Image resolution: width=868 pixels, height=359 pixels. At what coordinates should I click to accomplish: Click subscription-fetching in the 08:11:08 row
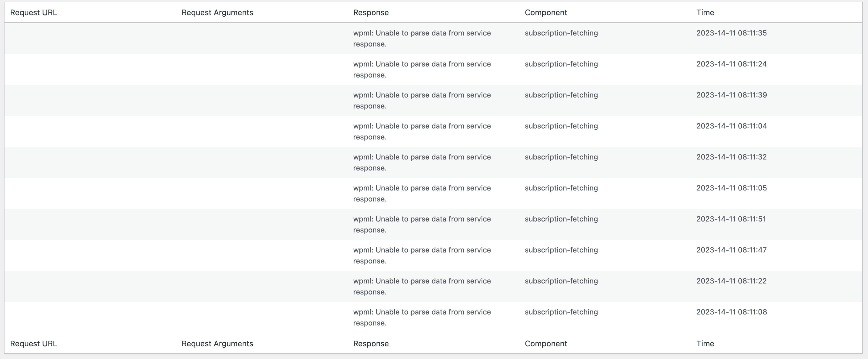[561, 313]
